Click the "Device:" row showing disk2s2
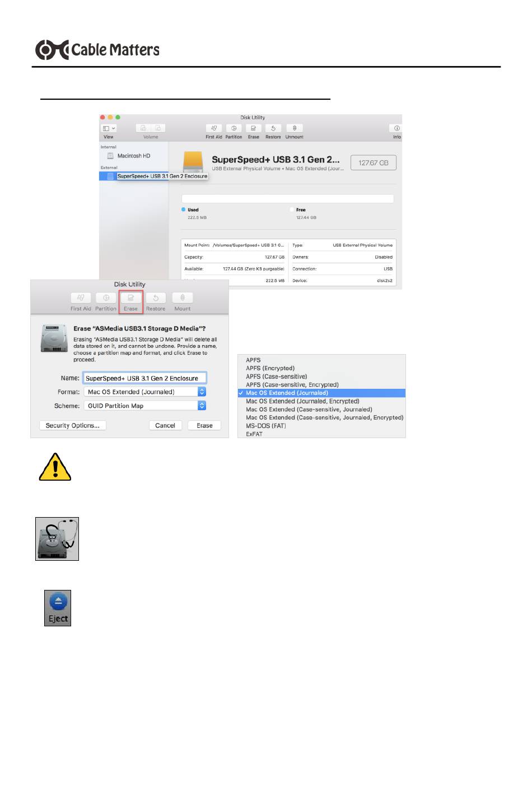 click(342, 280)
